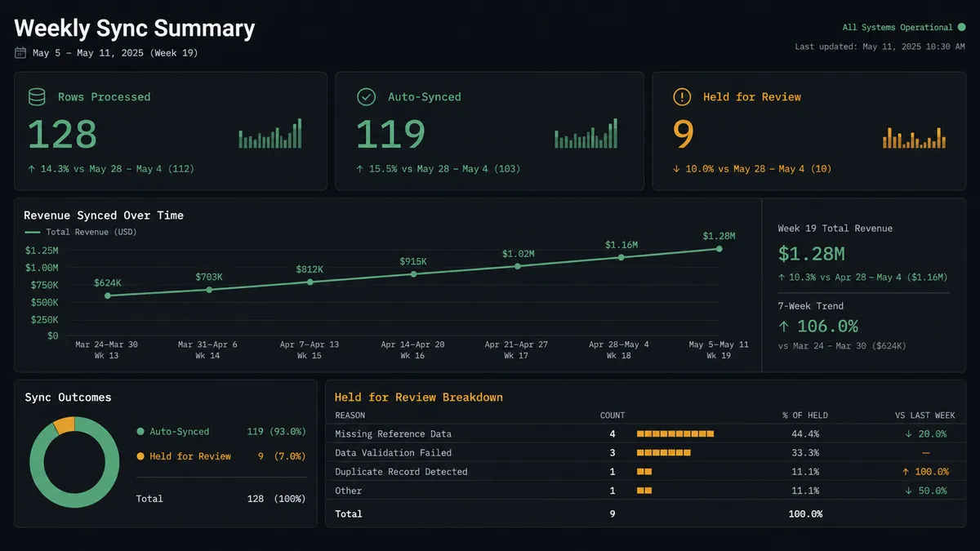Click the REASON column header
Screen dimensions: 980x551
pyautogui.click(x=350, y=415)
